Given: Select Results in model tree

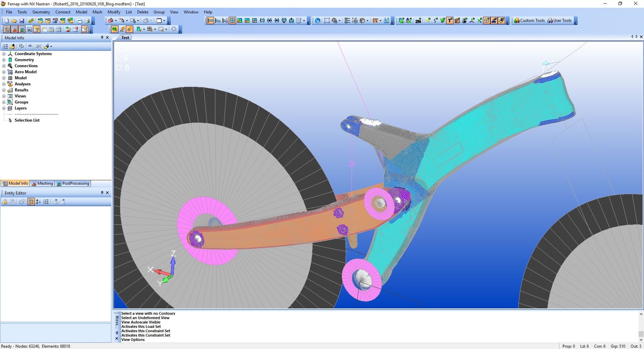Looking at the screenshot, I should point(21,90).
